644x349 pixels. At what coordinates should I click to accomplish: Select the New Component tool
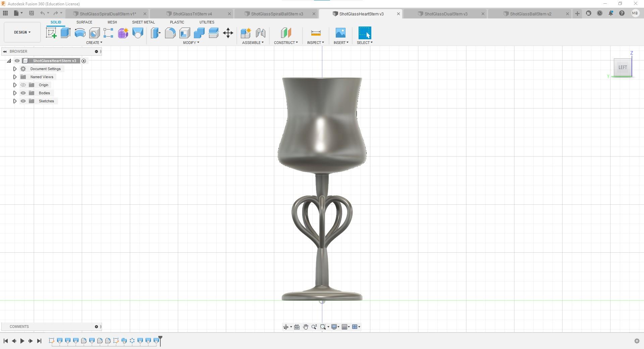246,33
